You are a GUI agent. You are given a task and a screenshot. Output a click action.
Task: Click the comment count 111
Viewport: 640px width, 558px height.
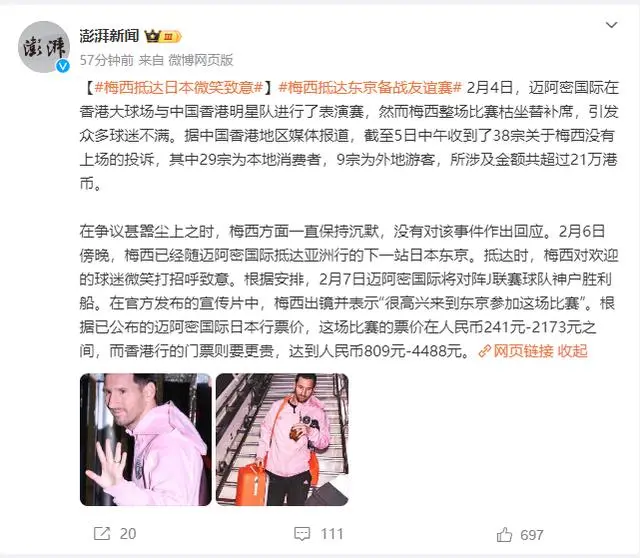click(332, 534)
